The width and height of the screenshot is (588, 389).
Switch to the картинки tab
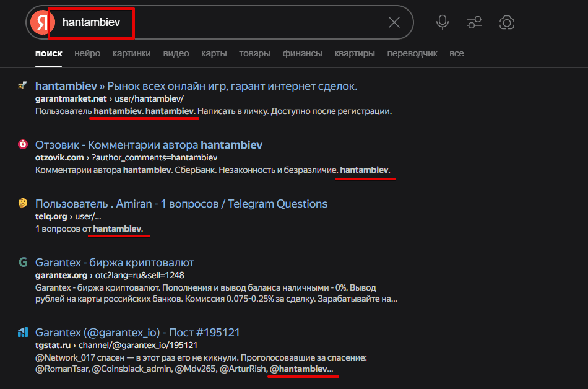click(132, 54)
